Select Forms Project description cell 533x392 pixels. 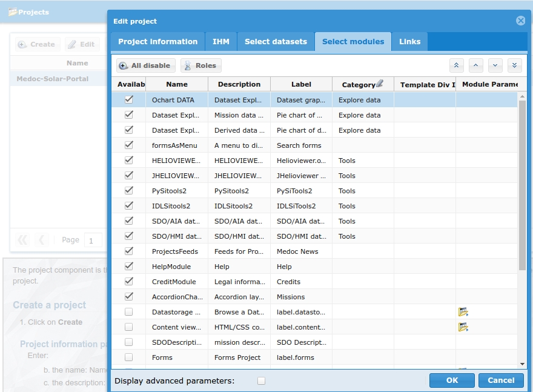click(x=239, y=357)
